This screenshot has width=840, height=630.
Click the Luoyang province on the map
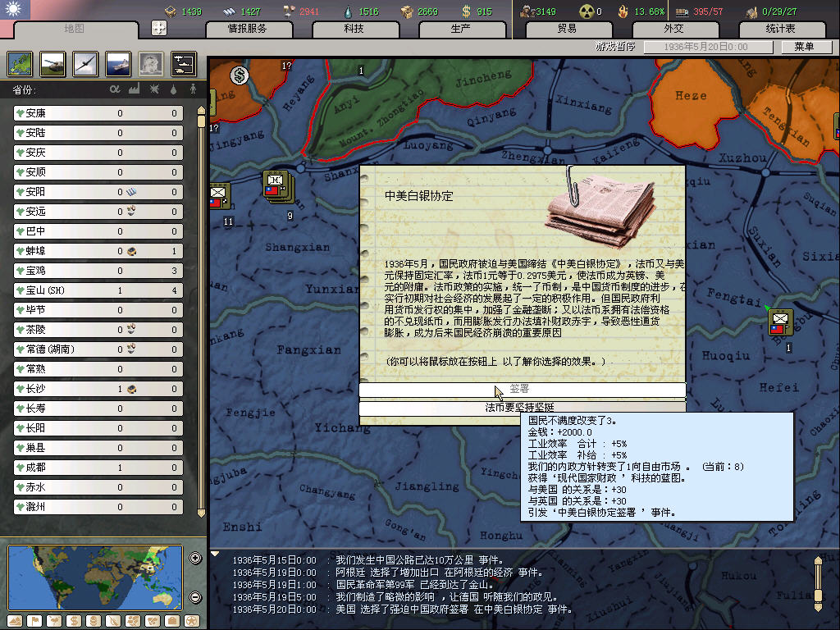click(x=428, y=146)
